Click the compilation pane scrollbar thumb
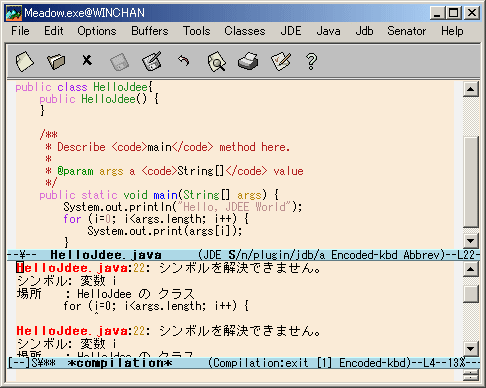The image size is (486, 388). click(x=471, y=294)
